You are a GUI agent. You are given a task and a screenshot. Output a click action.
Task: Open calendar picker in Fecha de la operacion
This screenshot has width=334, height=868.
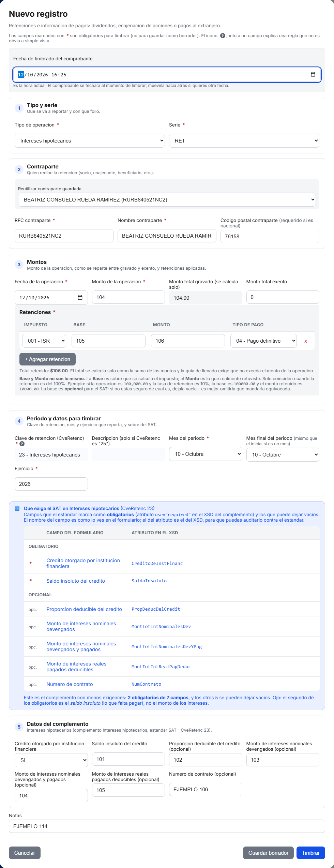[80, 298]
